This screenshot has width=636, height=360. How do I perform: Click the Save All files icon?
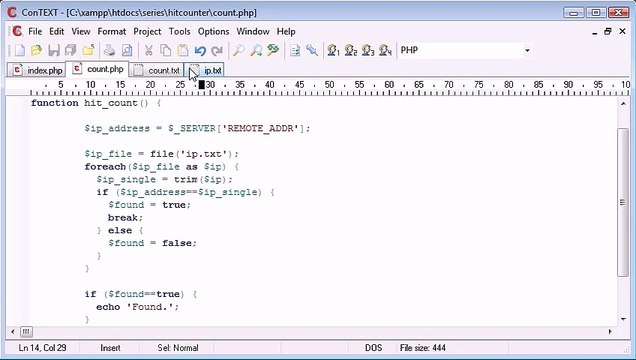click(71, 50)
